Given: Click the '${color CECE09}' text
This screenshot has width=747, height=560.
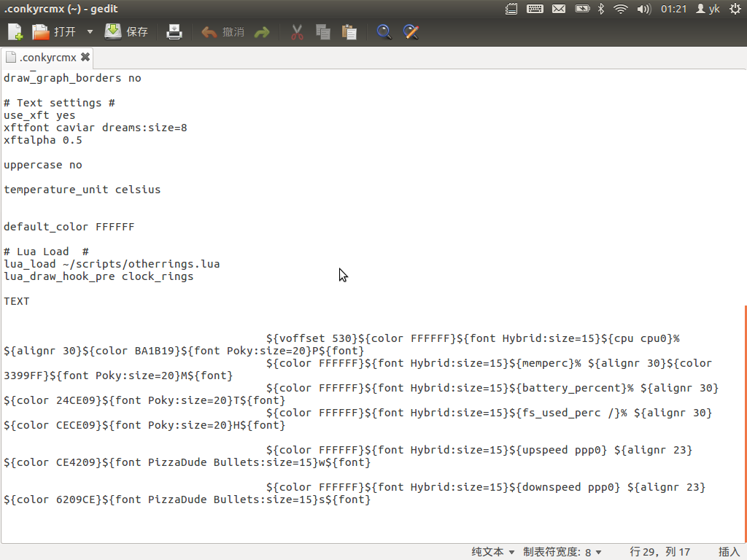Looking at the screenshot, I should pyautogui.click(x=53, y=425).
